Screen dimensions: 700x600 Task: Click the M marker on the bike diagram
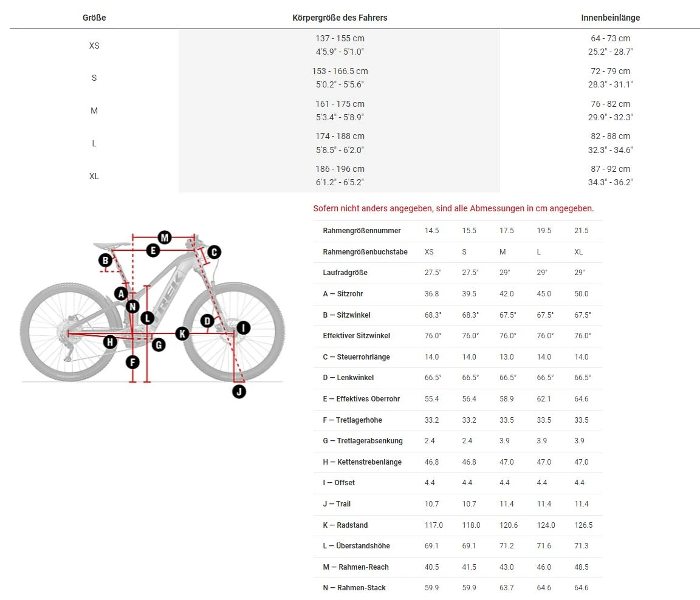click(x=165, y=237)
